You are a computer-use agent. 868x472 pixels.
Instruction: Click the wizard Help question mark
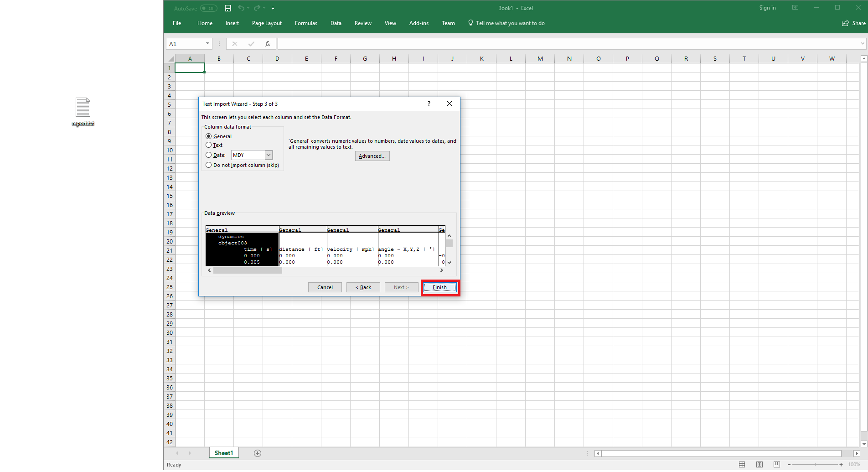click(429, 104)
